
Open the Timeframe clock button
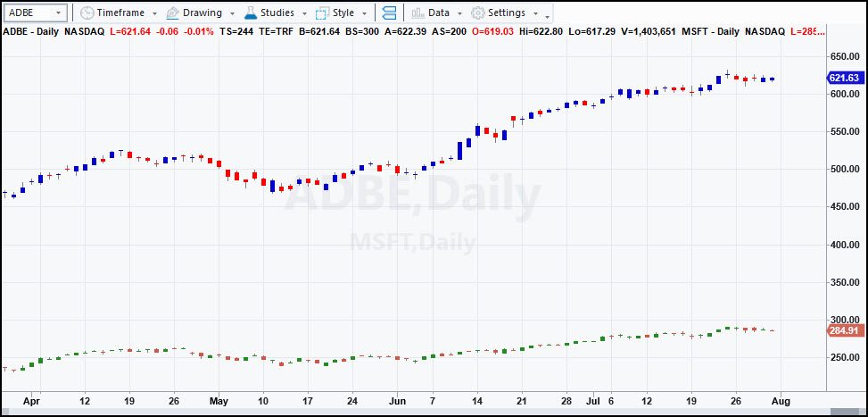[113, 13]
